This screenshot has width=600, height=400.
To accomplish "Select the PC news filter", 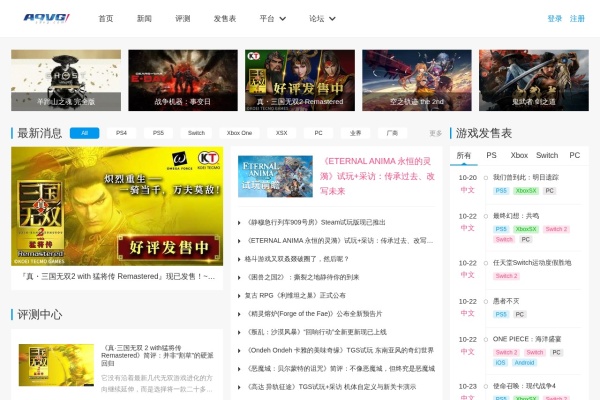I will pyautogui.click(x=318, y=133).
